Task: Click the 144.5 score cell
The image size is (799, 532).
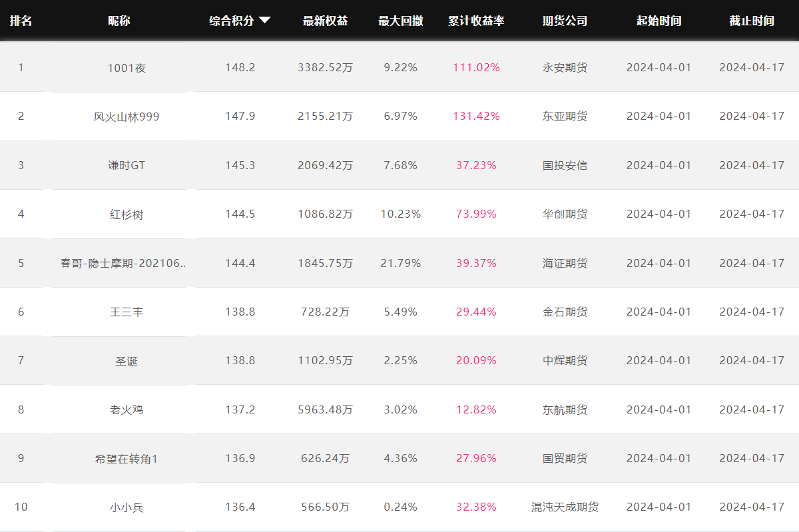Action: pos(240,214)
